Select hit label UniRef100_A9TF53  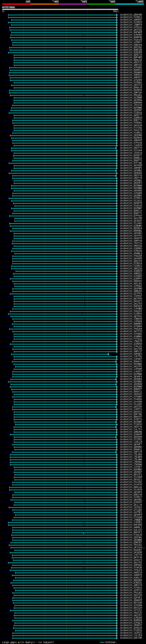(131, 236)
